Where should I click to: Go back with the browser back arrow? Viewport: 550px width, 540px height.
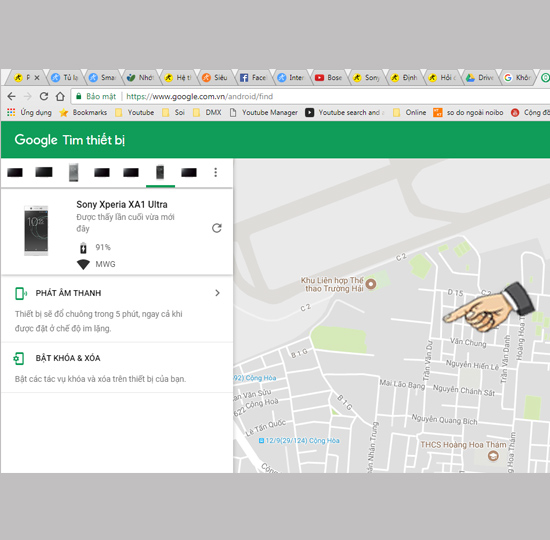point(11,96)
